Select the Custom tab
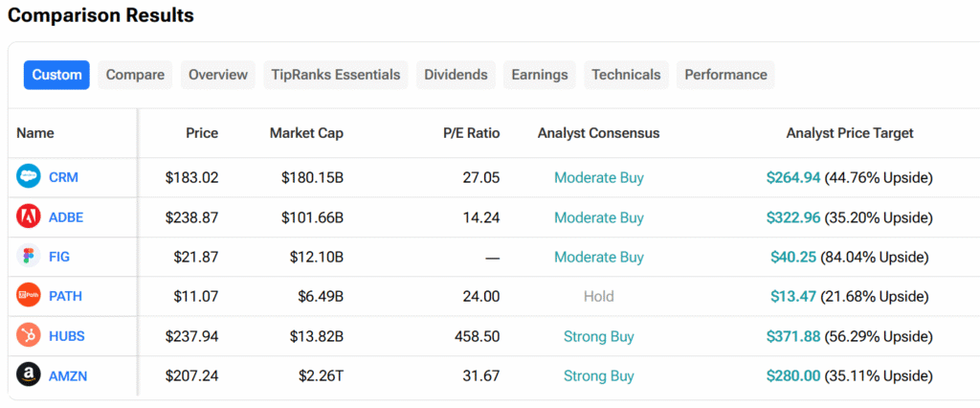 (56, 75)
